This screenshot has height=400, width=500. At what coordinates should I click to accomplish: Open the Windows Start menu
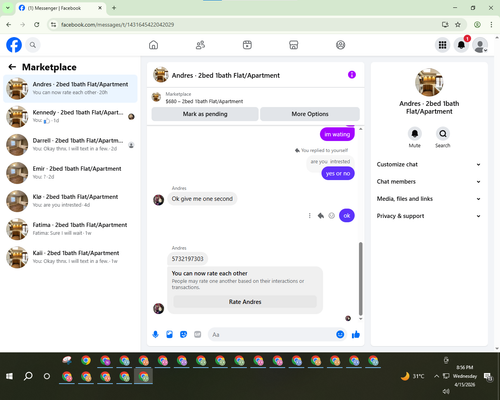[9, 376]
